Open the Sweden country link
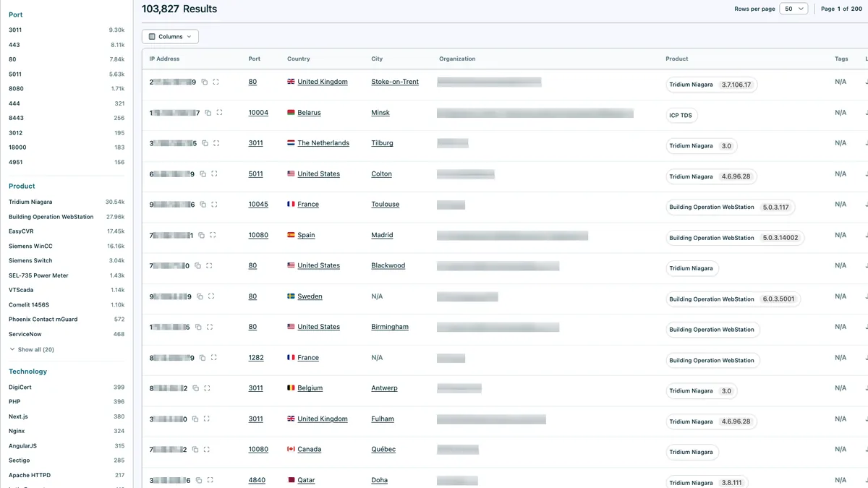Viewport: 868px width, 488px height. coord(310,296)
